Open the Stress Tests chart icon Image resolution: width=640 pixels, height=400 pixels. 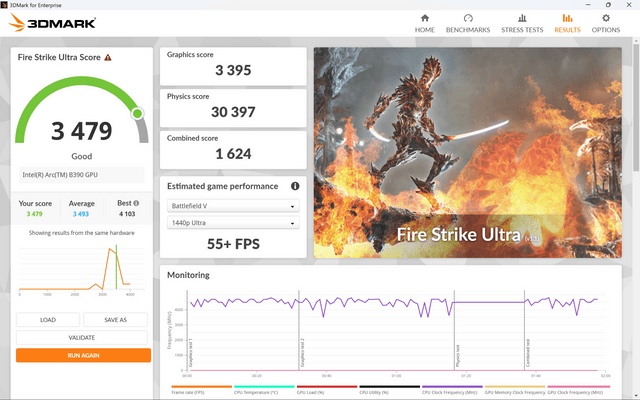522,18
